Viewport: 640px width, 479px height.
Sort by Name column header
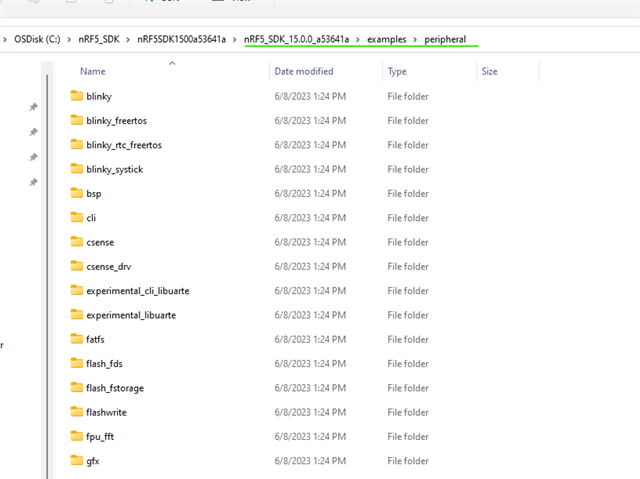coord(93,71)
